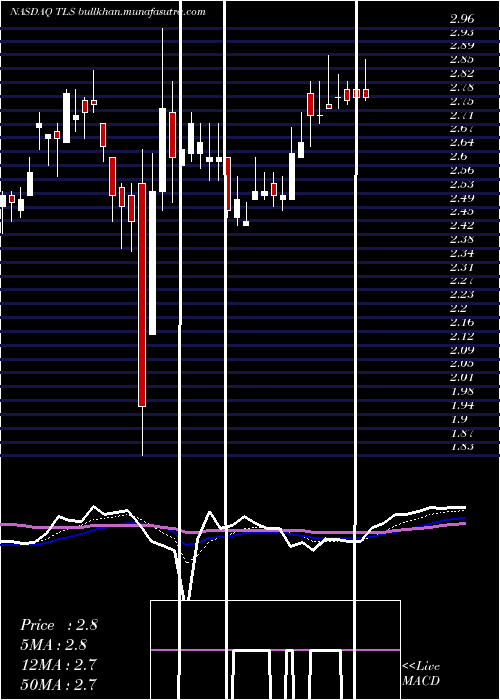
Task: Select the 1.87 price axis label
Action: [x=462, y=433]
